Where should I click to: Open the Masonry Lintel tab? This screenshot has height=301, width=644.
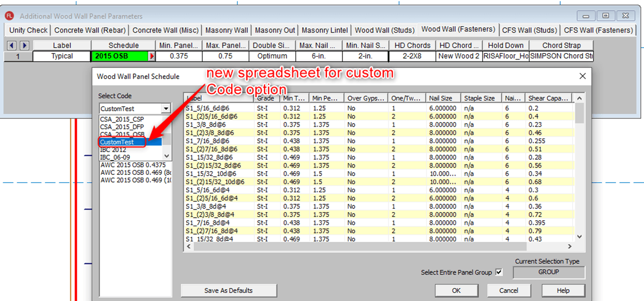[325, 31]
